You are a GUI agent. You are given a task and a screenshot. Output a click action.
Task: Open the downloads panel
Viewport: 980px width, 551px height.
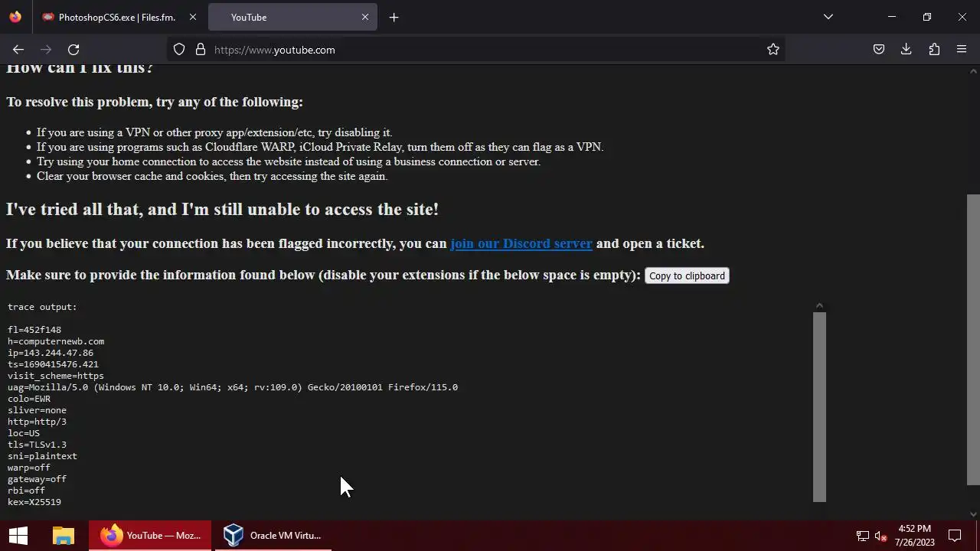[x=906, y=50]
